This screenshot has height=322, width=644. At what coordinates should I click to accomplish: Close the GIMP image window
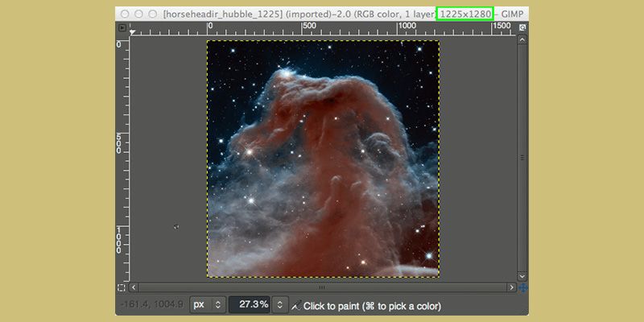[125, 14]
